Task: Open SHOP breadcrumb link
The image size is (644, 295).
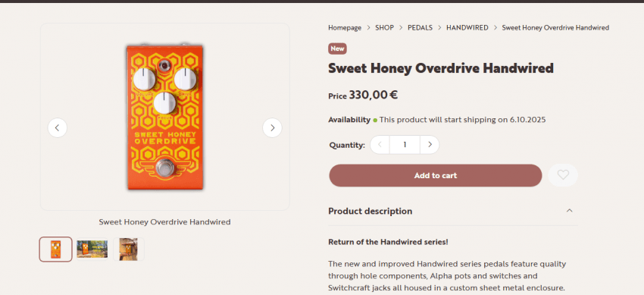Action: 384,27
